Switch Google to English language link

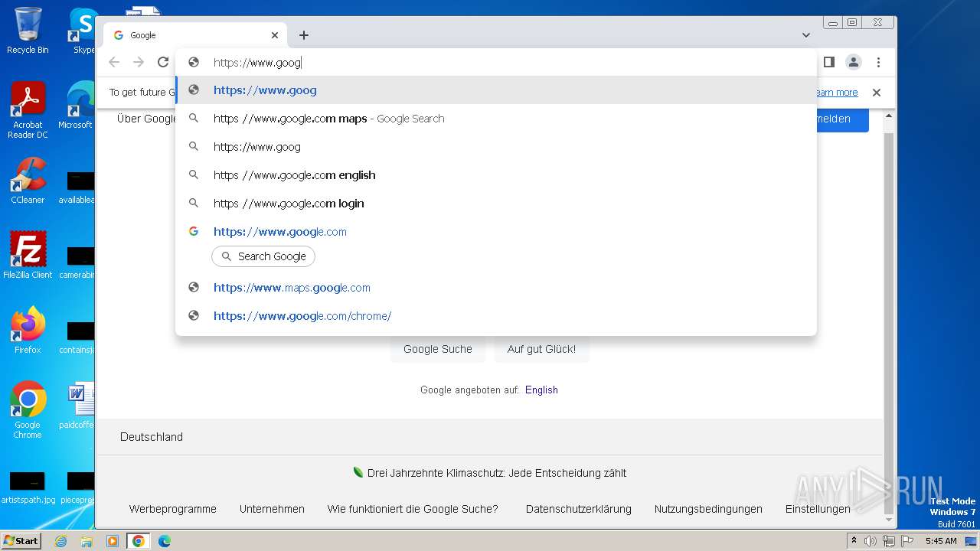[x=541, y=390]
